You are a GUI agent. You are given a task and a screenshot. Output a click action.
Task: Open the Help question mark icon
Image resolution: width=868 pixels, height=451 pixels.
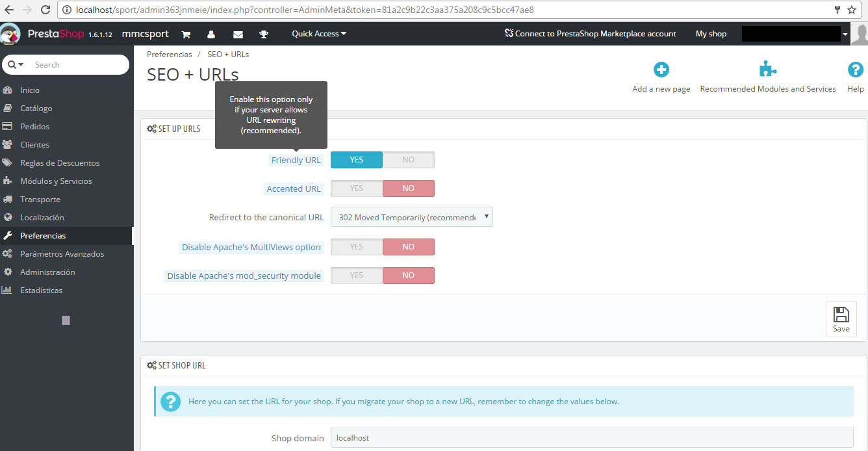(856, 70)
